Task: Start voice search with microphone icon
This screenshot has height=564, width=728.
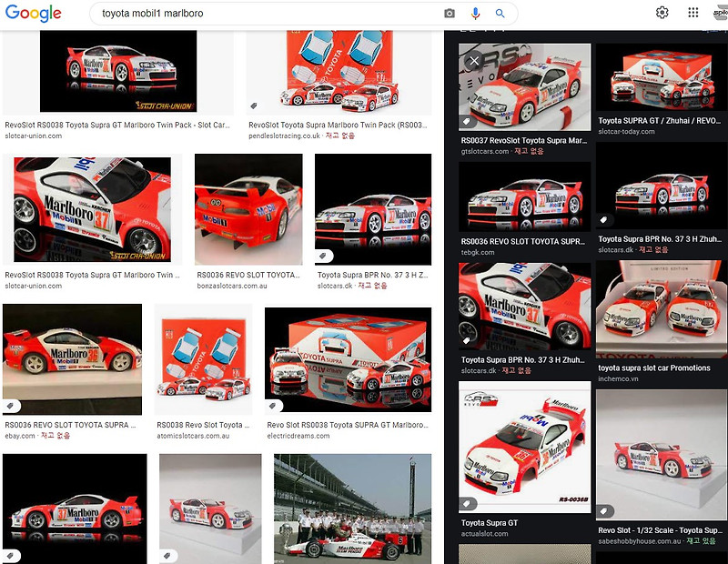Action: [x=475, y=14]
